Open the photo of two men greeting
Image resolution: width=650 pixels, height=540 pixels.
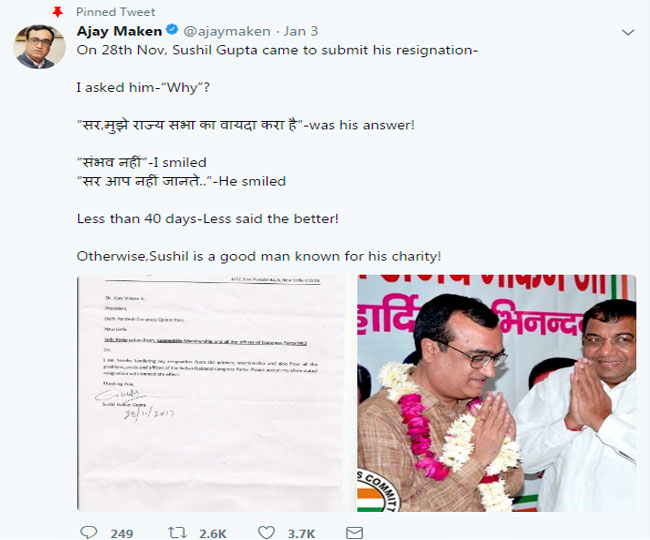(497, 393)
